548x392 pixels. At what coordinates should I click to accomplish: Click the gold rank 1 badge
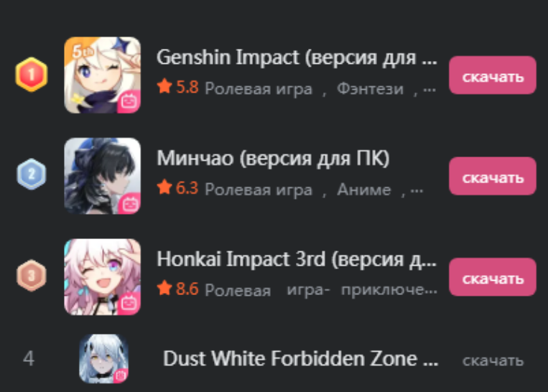coord(32,75)
